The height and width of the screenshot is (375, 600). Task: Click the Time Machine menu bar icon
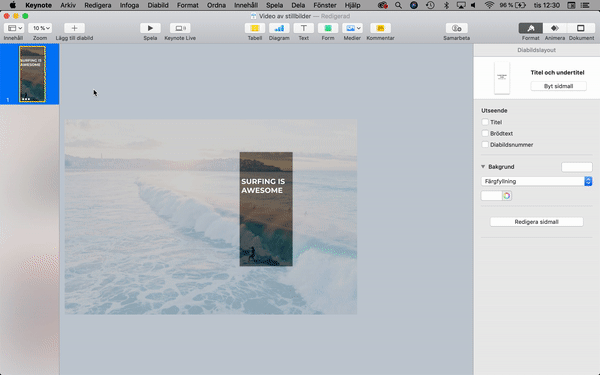click(x=430, y=5)
